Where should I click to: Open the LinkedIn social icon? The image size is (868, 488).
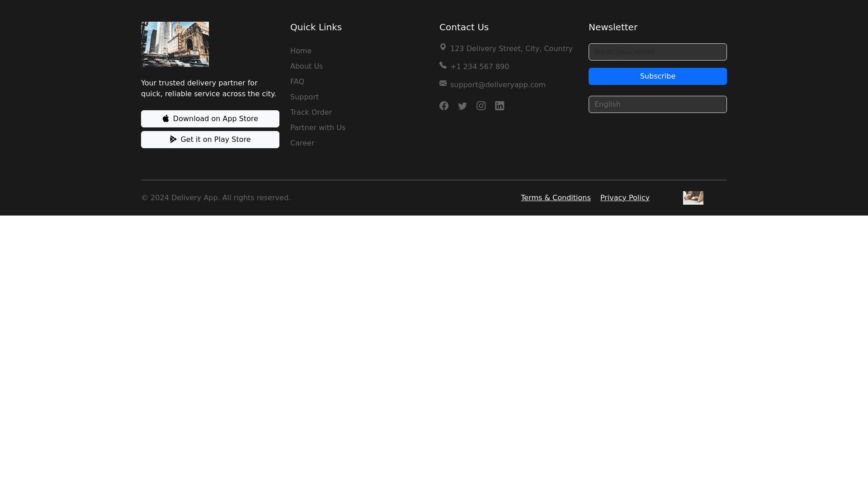pyautogui.click(x=500, y=106)
